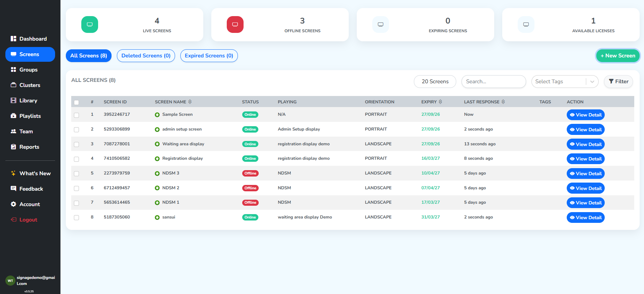Viewport: 644px width, 294px height.
Task: Click the Expiring Screens monitor icon
Action: click(x=381, y=24)
